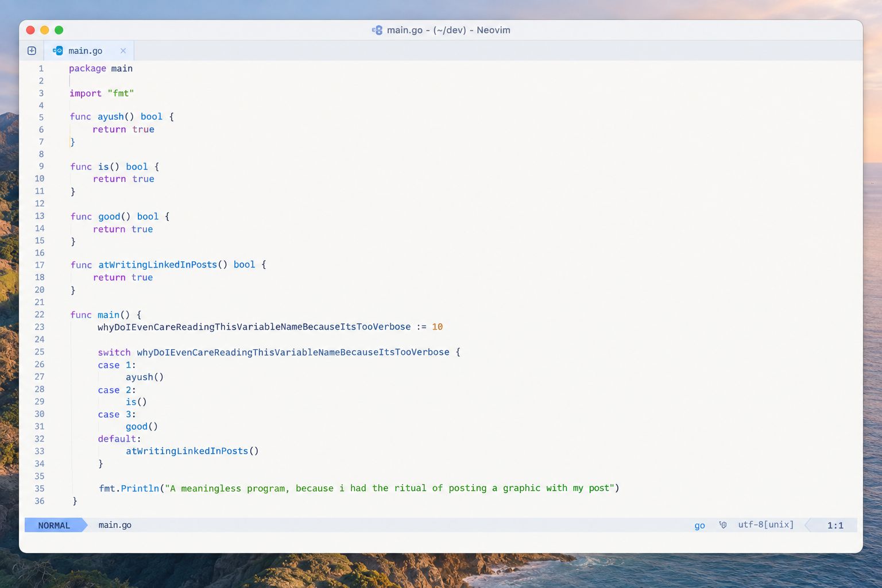Click "return true" inside the good function

123,229
